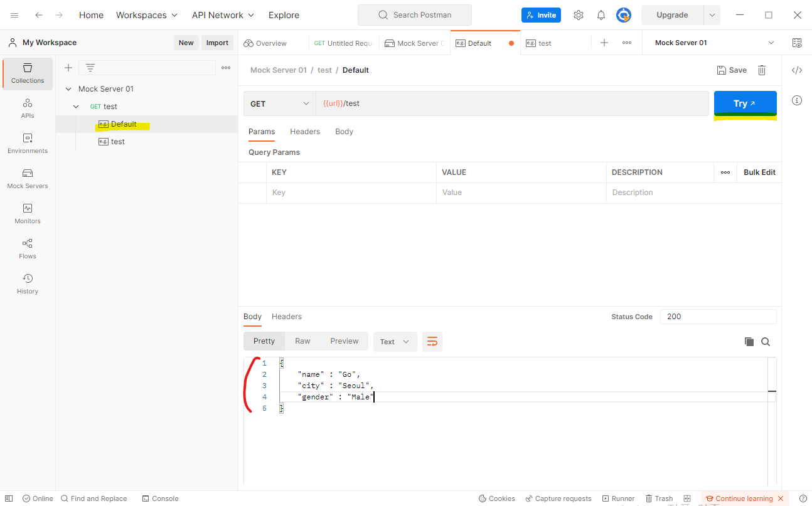This screenshot has height=506, width=812.
Task: Switch to the Untitled Request tab
Action: click(x=343, y=43)
